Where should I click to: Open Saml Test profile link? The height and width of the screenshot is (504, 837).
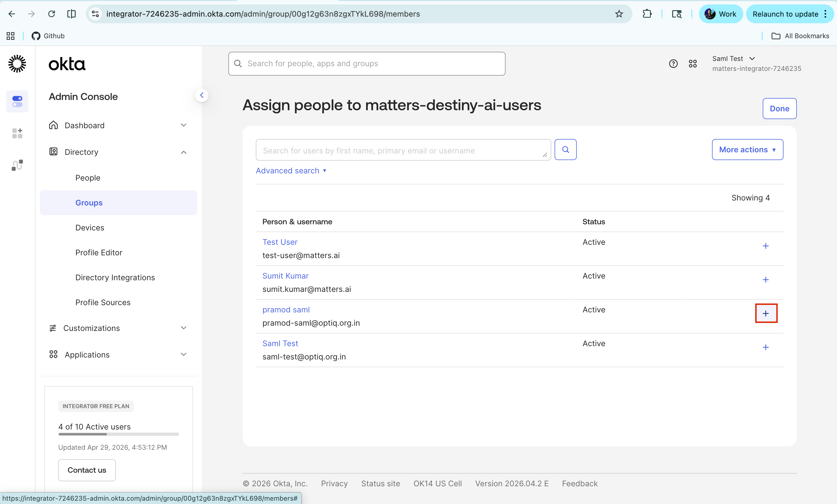click(280, 343)
